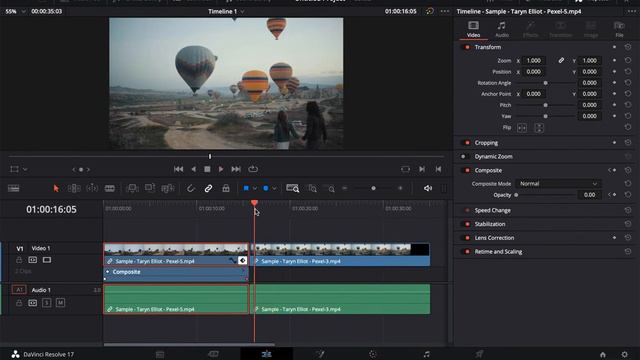Open the Timeline View Options icon

13,188
